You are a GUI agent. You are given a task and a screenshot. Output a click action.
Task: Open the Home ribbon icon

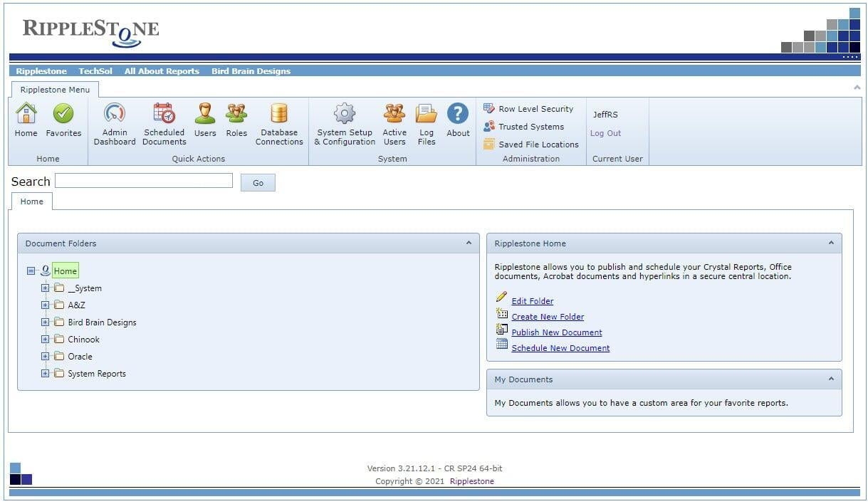click(26, 113)
